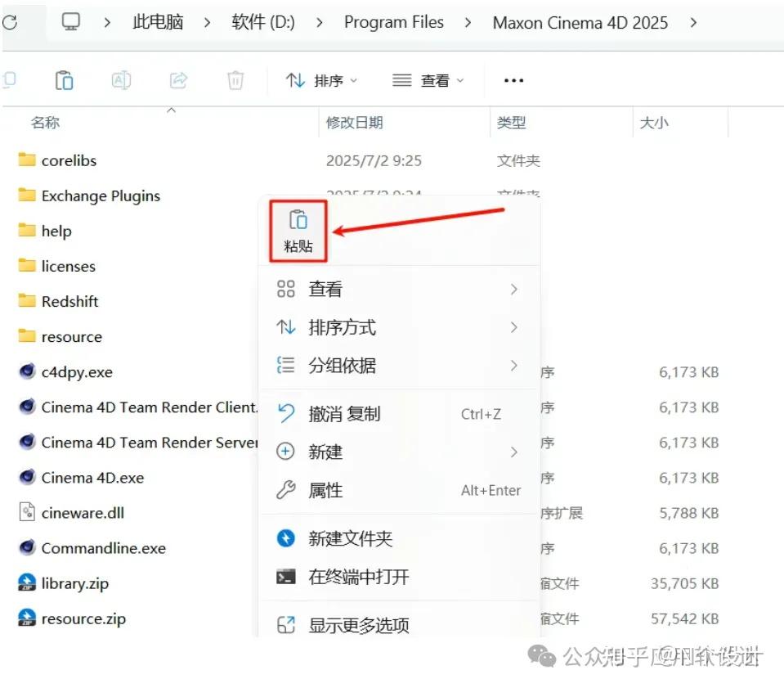Select the cineware.dll file name
Screen dimensions: 784x688
(83, 513)
